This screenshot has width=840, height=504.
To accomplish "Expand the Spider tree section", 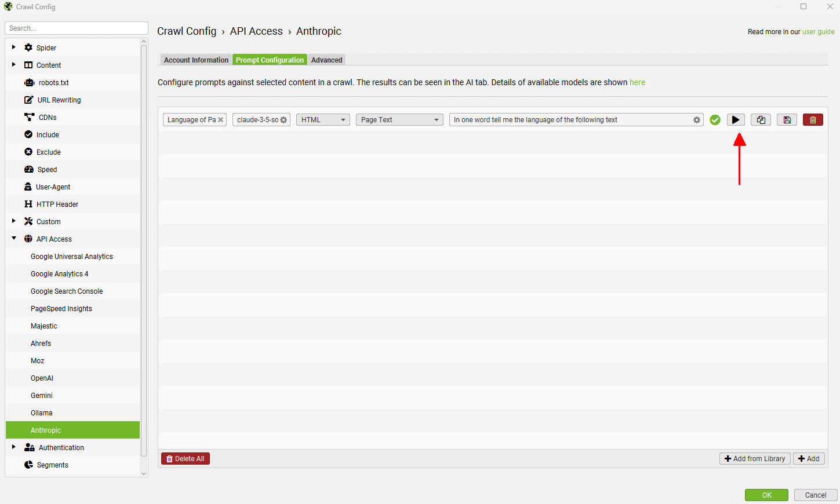I will (x=14, y=48).
